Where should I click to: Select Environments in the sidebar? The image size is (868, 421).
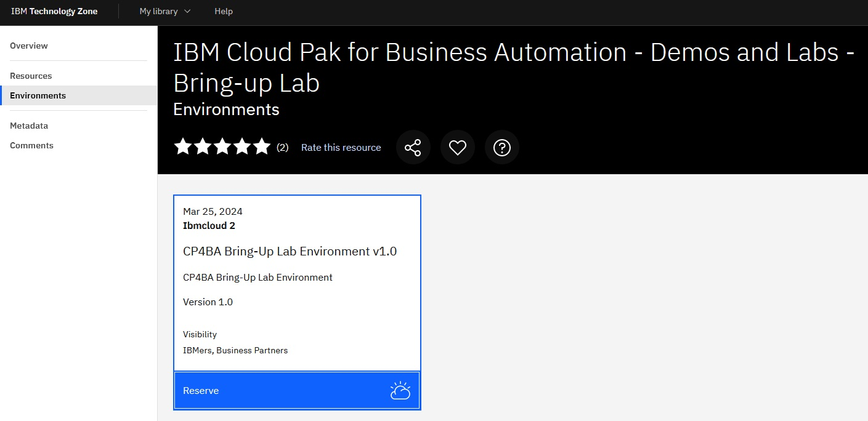point(78,95)
